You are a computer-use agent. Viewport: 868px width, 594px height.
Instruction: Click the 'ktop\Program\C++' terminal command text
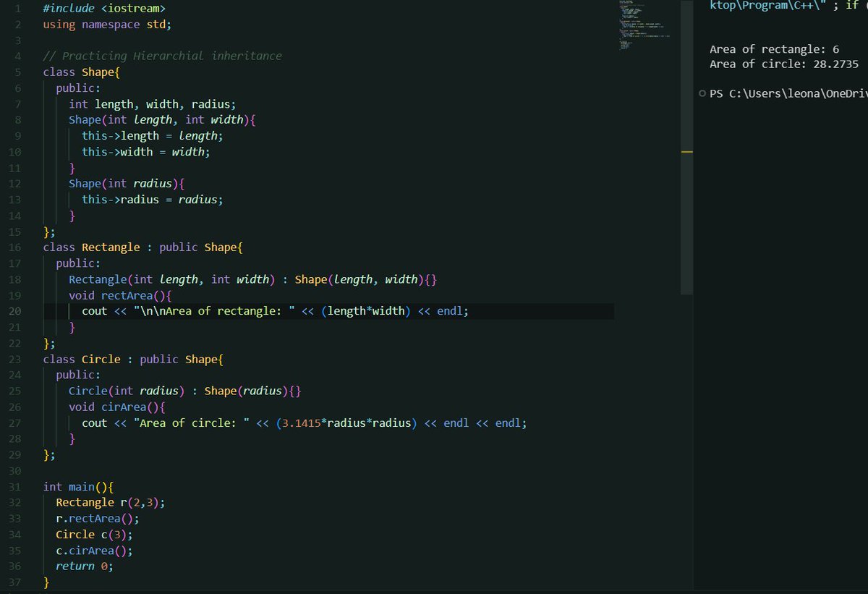(x=769, y=6)
